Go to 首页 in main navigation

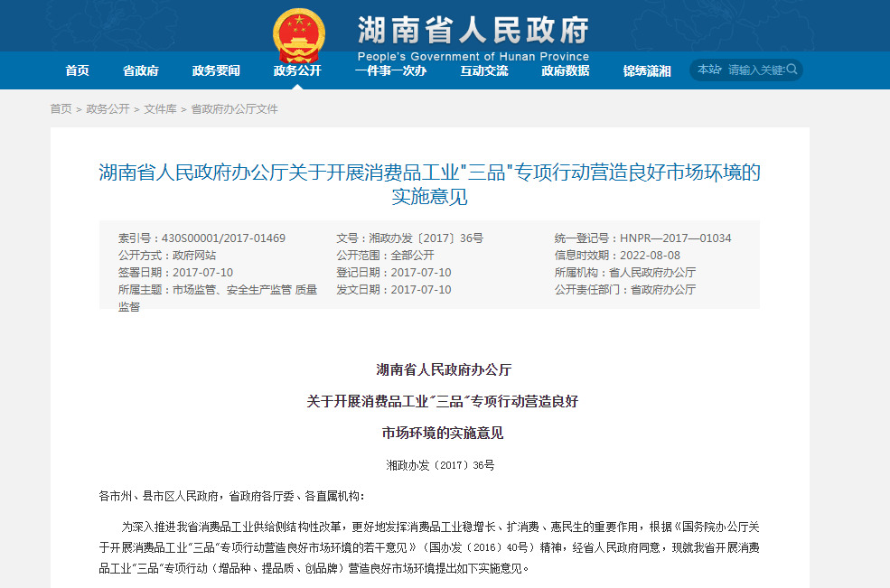[78, 70]
